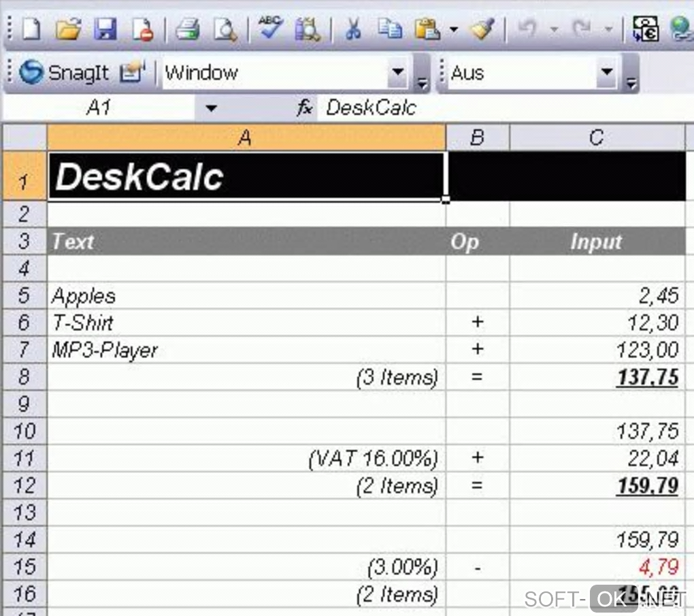Click the Input header cell
Screen dimensions: 694x616
point(597,242)
